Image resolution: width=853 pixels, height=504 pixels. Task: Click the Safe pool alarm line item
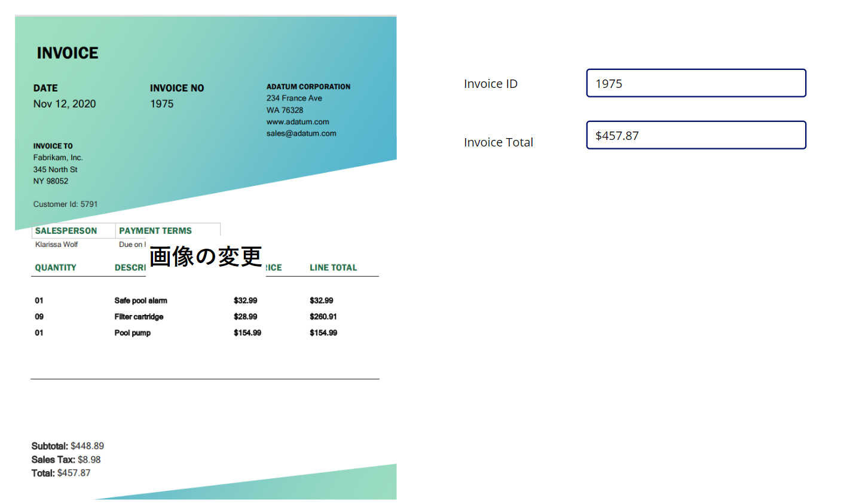point(140,301)
